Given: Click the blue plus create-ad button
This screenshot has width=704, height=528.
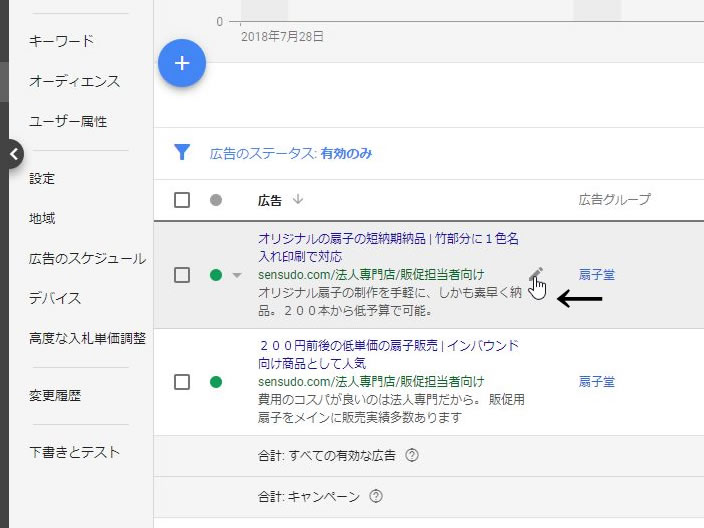Looking at the screenshot, I should 182,63.
